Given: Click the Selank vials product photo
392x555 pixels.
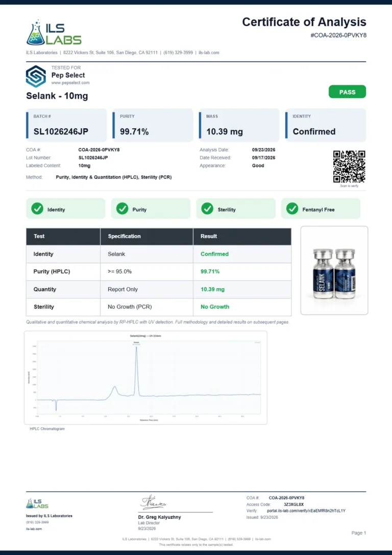Looking at the screenshot, I should 334,270.
